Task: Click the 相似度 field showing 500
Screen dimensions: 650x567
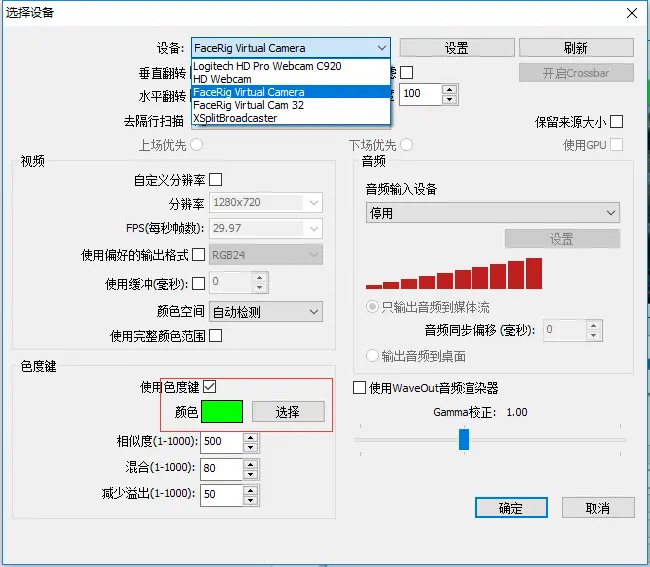Action: [221, 442]
